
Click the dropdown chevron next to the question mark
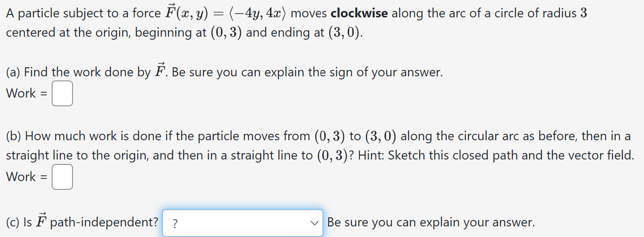tap(314, 223)
